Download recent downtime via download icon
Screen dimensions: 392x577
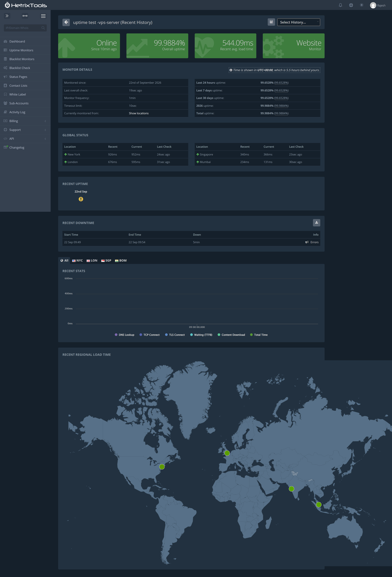pyautogui.click(x=316, y=223)
